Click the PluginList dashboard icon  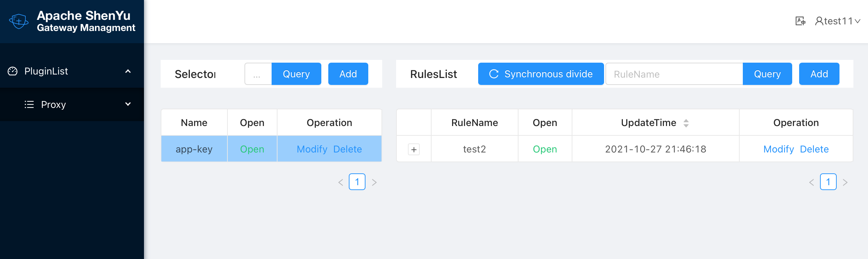tap(13, 71)
